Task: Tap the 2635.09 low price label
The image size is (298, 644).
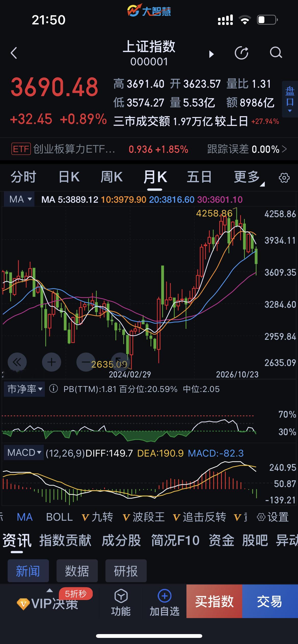Action: click(x=109, y=364)
